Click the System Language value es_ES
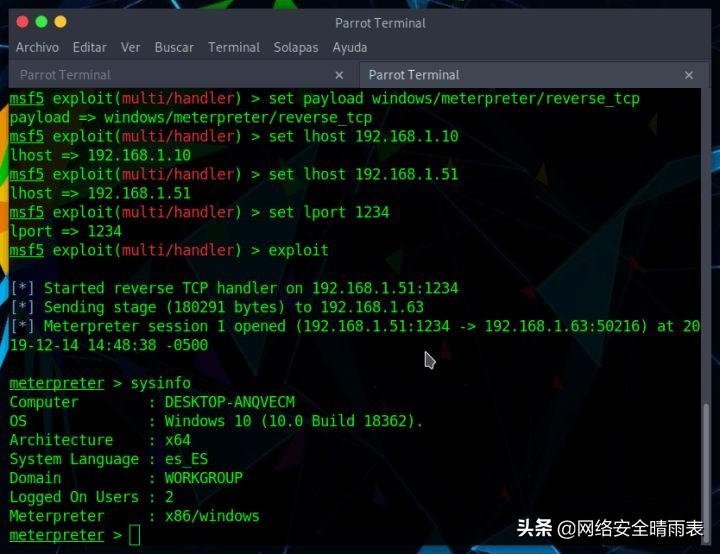720x554 pixels. coord(186,459)
